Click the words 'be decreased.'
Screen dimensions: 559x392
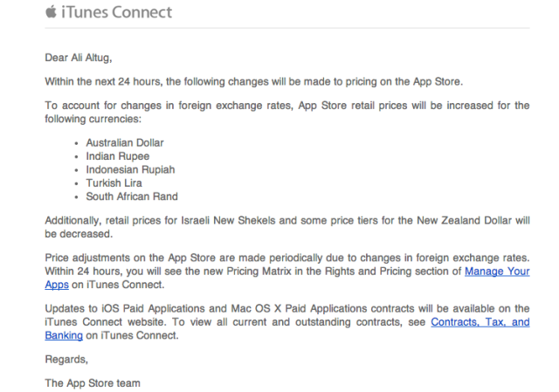(x=79, y=234)
